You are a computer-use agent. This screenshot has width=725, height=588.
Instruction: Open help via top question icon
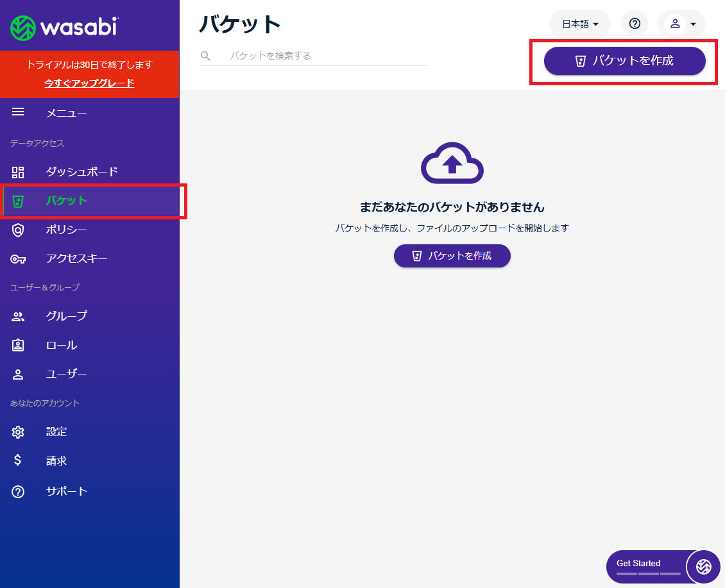(635, 24)
